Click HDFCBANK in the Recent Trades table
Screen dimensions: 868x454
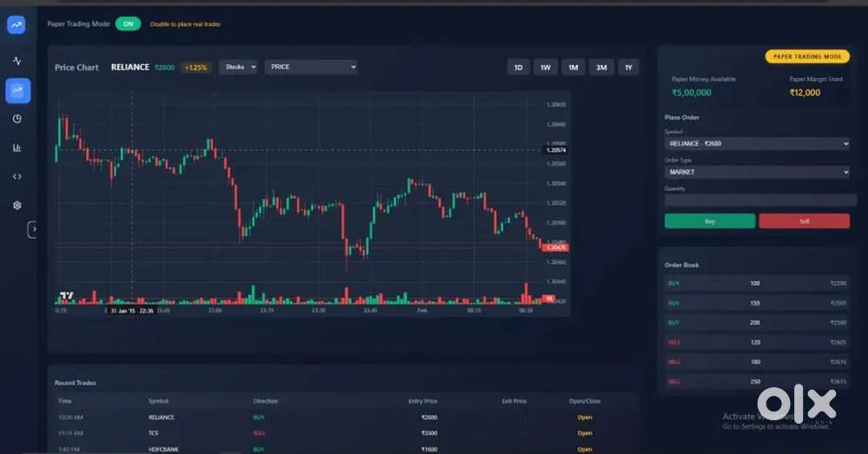[x=163, y=450]
